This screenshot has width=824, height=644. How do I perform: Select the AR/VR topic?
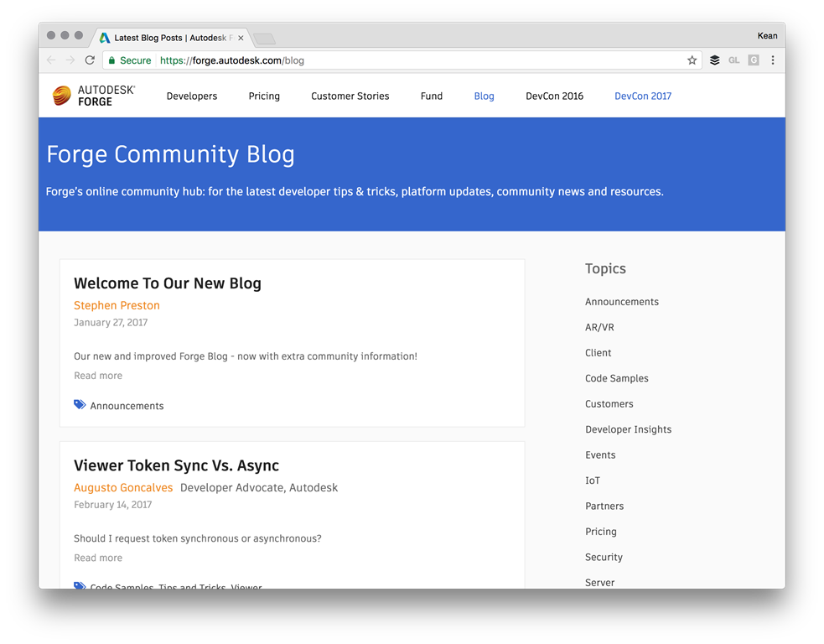[599, 328]
